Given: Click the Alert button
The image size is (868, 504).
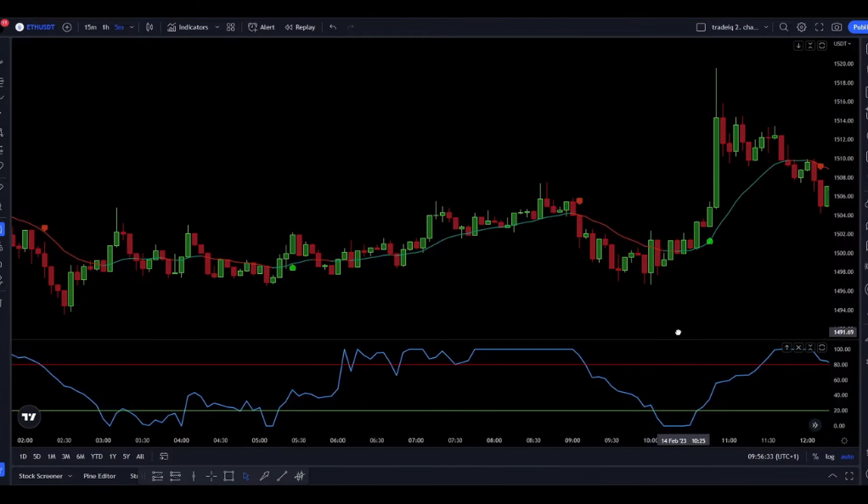Looking at the screenshot, I should tap(263, 26).
